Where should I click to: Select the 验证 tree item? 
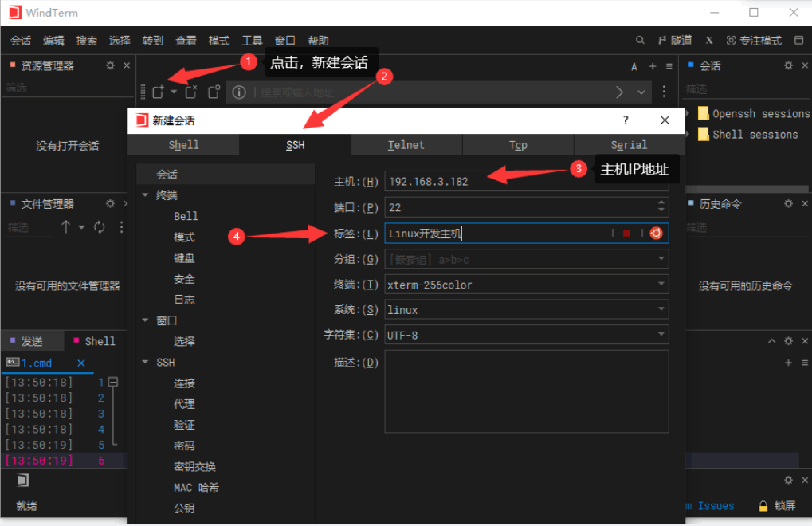click(x=184, y=425)
